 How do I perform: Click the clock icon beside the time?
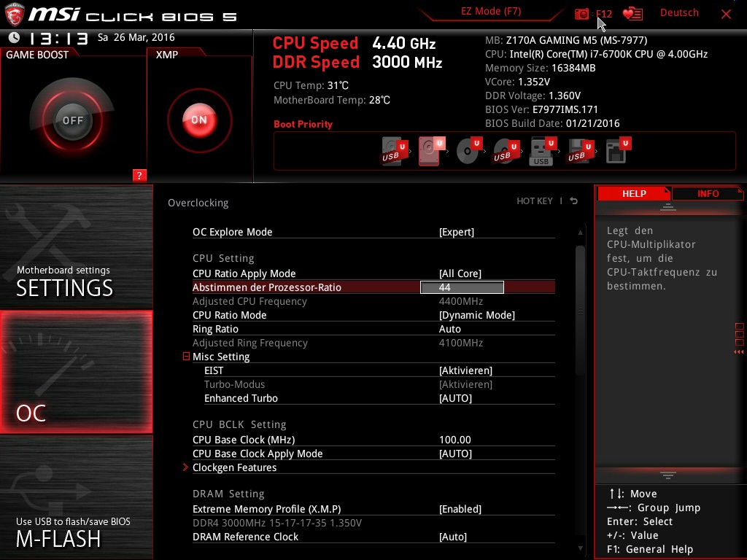point(14,37)
